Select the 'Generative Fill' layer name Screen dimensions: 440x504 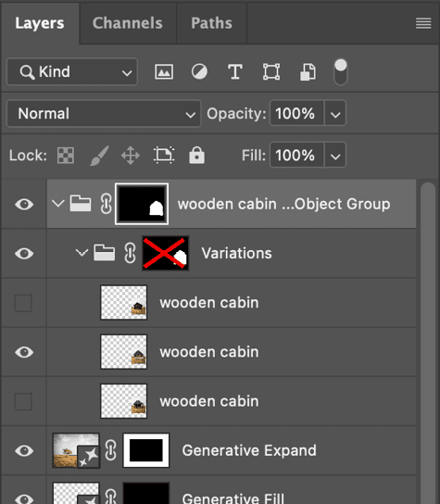pos(233,498)
